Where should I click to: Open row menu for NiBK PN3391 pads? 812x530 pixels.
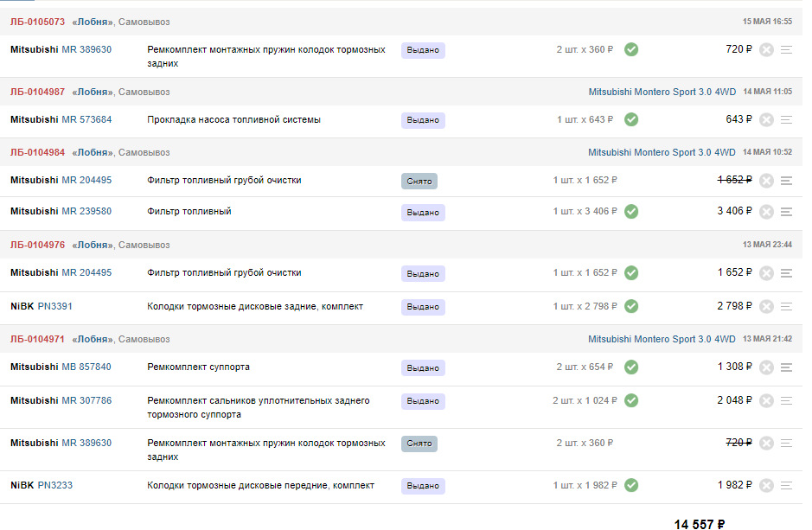786,306
